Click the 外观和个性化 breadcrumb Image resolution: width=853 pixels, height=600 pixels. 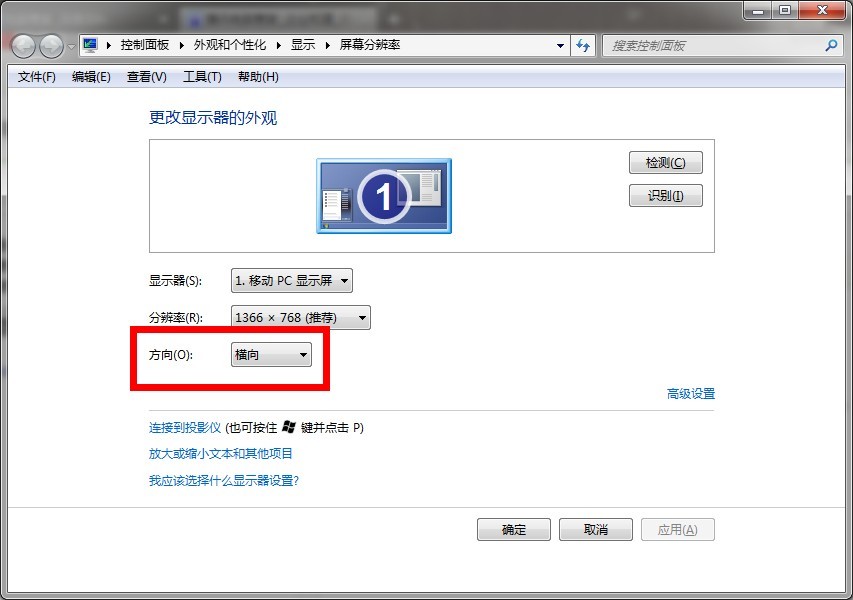tap(230, 45)
